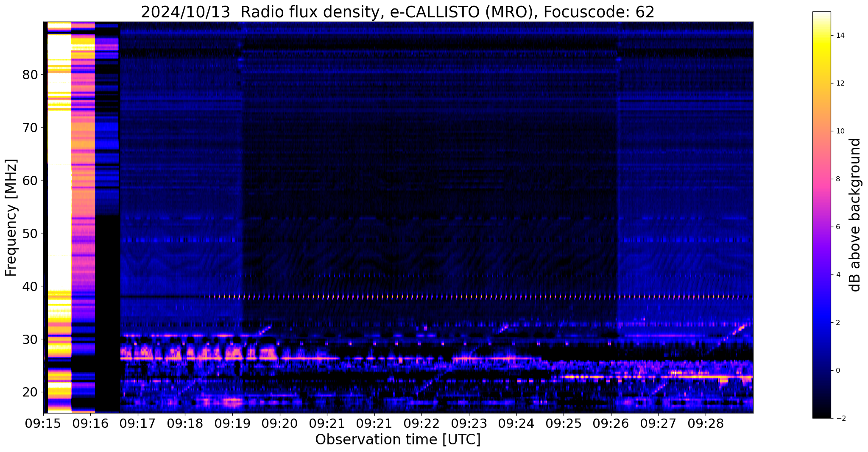868x452 pixels.
Task: Click the 60 tick on frequency axis
Action: coord(30,181)
